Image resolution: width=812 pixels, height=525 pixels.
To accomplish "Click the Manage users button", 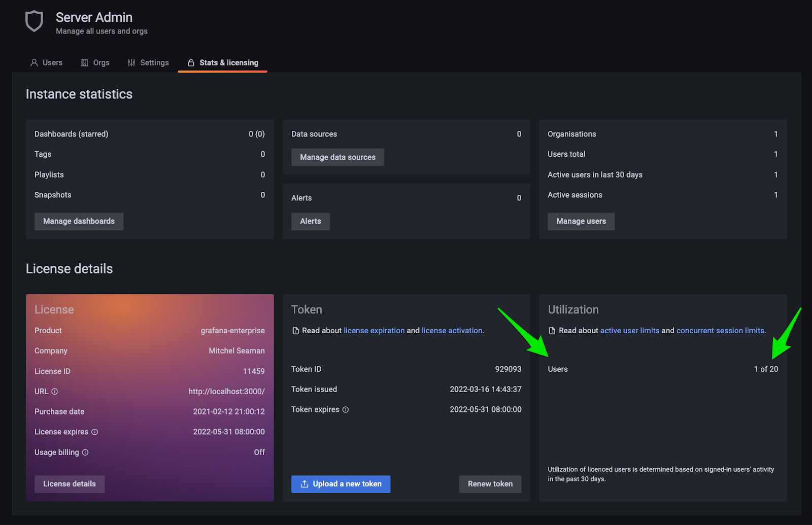I will [x=581, y=221].
